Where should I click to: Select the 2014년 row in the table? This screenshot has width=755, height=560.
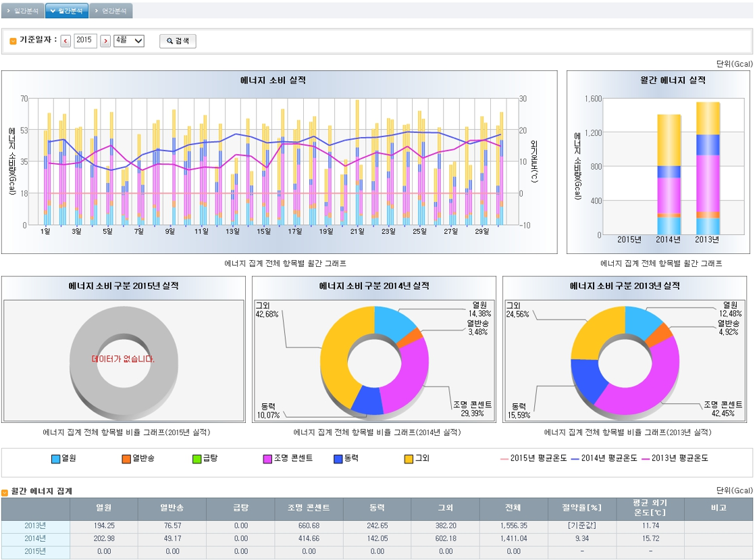tap(35, 538)
